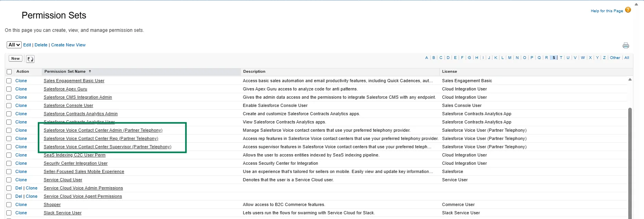
Task: Click 'Slack Service User' license cell
Action: 461,213
